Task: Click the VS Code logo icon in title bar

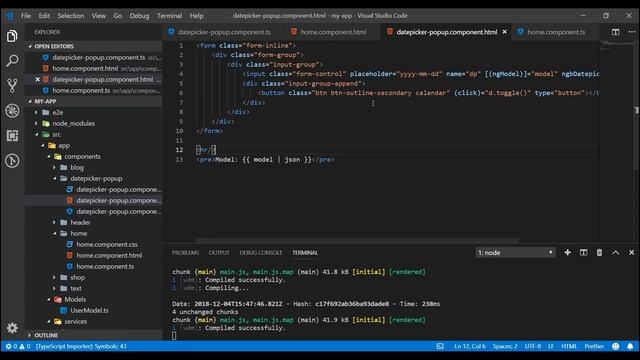Action: coord(10,16)
